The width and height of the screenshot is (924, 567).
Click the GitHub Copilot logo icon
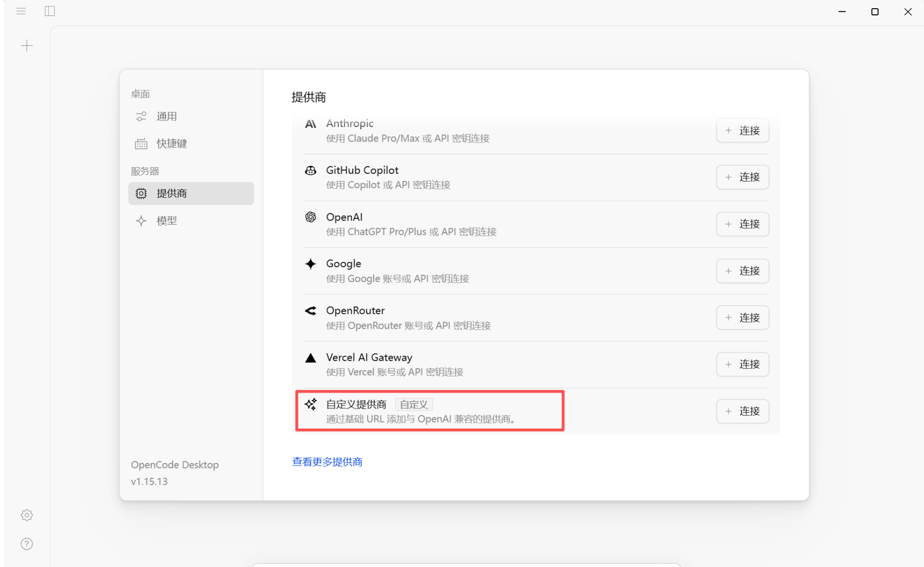(x=311, y=171)
